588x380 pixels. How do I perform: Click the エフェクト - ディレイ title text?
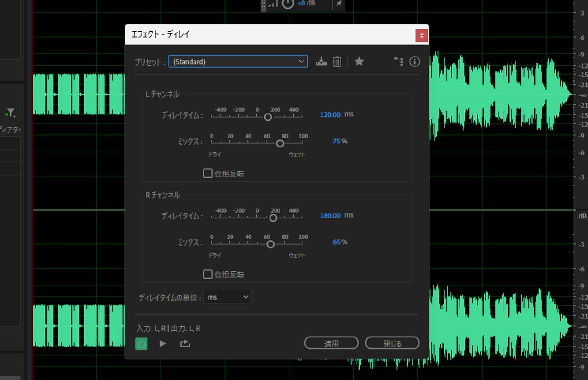click(160, 34)
